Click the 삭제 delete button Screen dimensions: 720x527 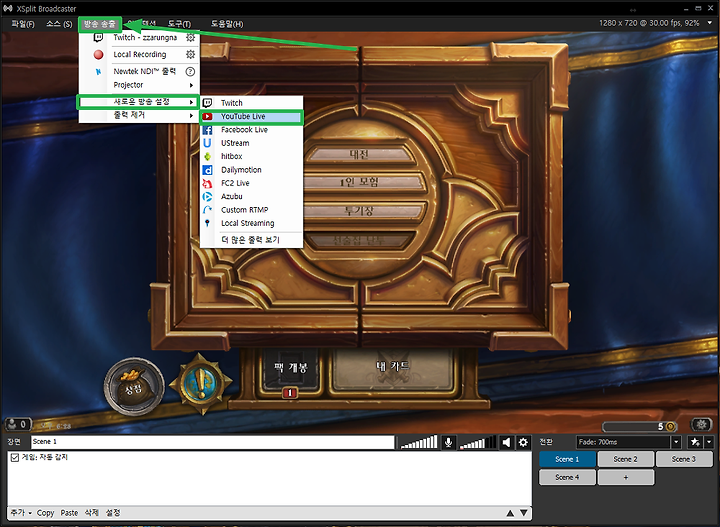tap(91, 513)
